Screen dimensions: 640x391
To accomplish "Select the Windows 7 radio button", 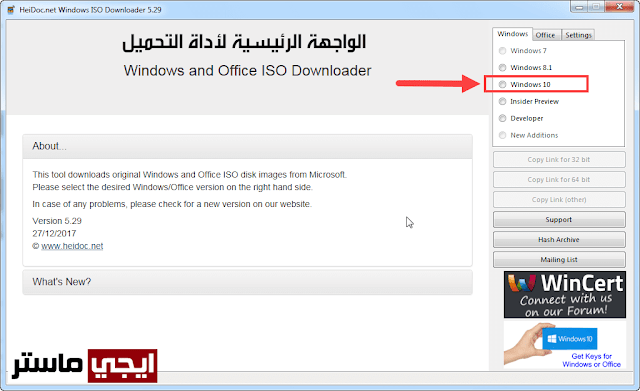I will [x=502, y=51].
